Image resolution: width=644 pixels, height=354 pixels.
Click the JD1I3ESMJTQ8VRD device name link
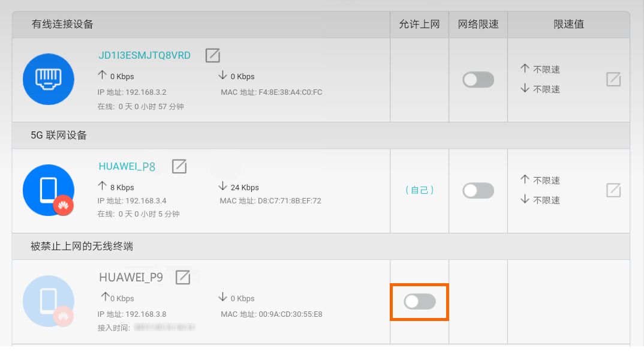145,56
